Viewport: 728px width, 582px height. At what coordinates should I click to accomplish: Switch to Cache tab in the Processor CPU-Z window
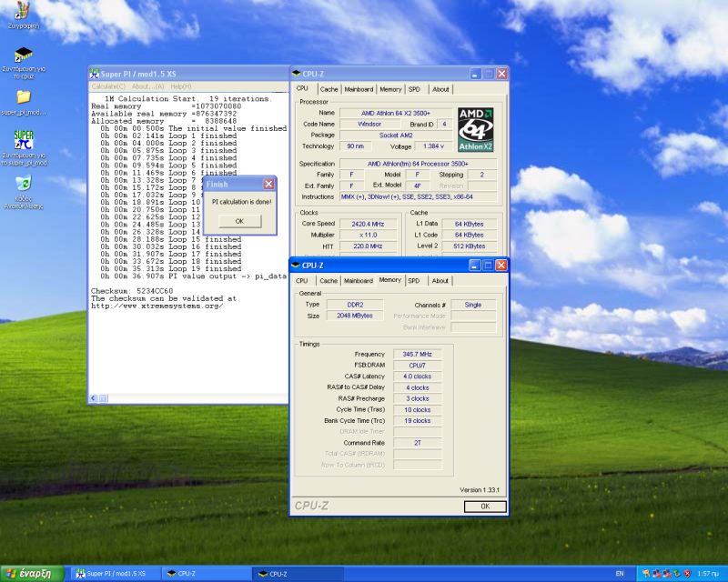click(329, 89)
